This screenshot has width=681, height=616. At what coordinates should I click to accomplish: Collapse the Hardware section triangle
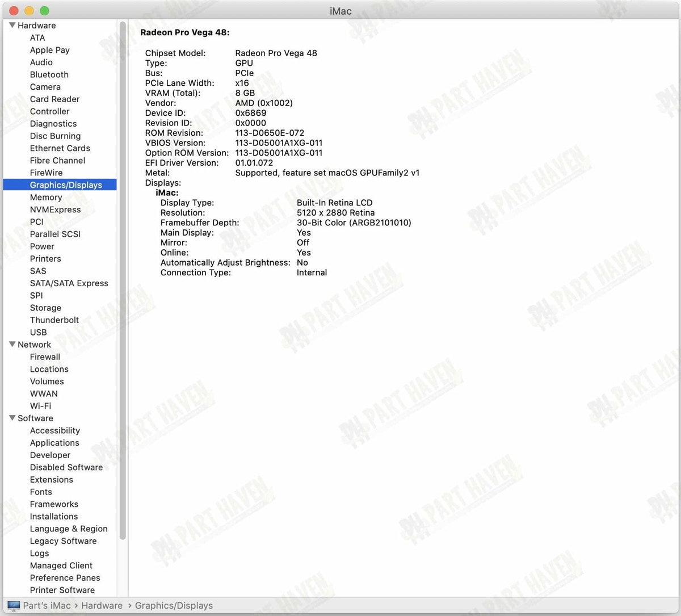(12, 25)
